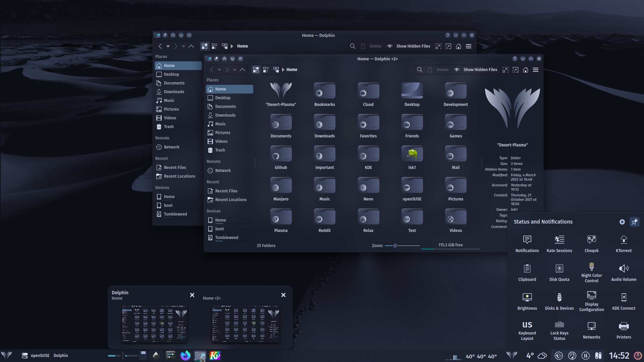This screenshot has width=644, height=362.
Task: Open the openSUSE folder
Action: coord(412,189)
